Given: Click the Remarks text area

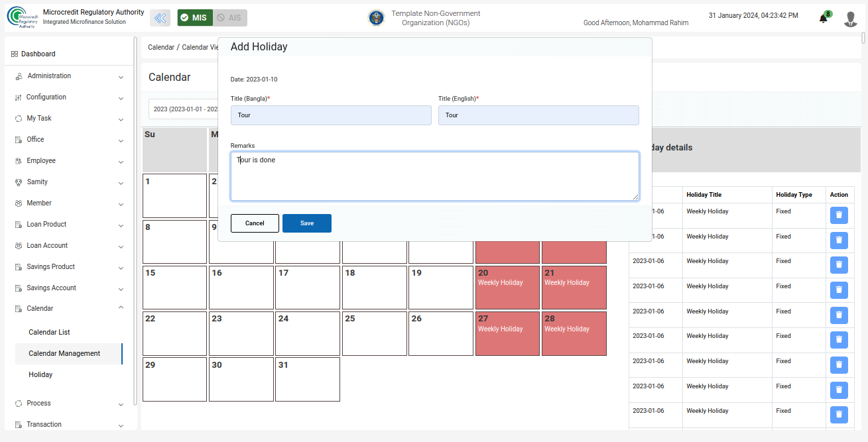Looking at the screenshot, I should tap(435, 176).
